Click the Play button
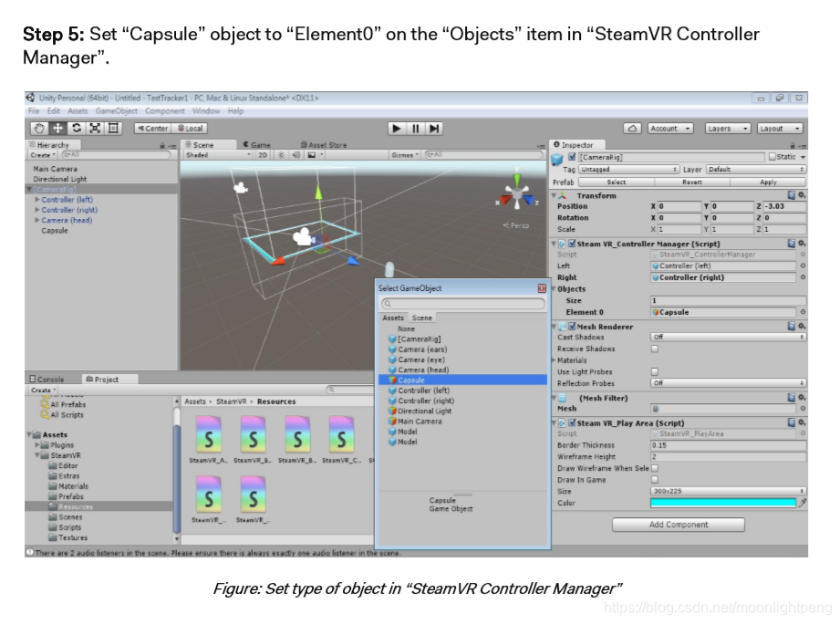Image resolution: width=840 pixels, height=624 pixels. [x=397, y=129]
